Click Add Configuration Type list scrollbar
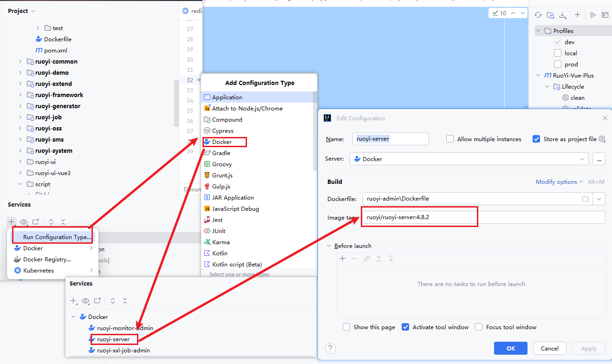The width and height of the screenshot is (612, 364). (315, 130)
